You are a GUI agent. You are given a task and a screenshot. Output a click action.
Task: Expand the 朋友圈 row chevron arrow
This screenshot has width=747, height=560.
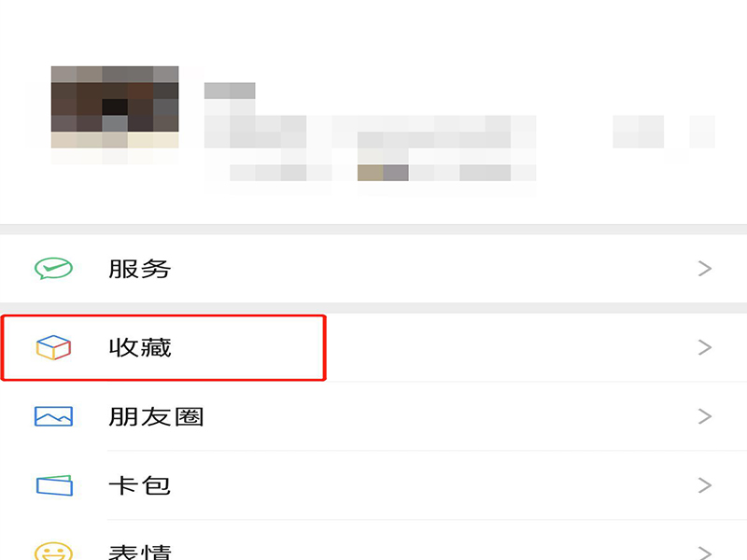click(x=705, y=416)
